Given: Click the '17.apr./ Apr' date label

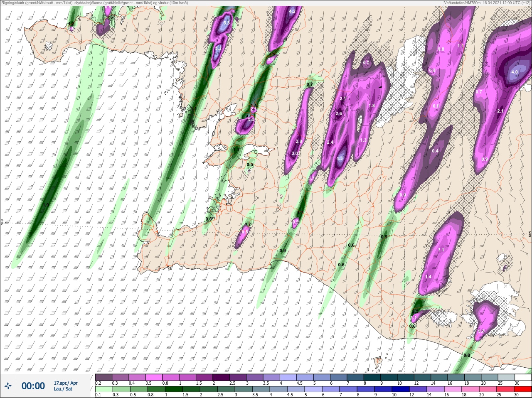Looking at the screenshot, I should click(x=66, y=383).
